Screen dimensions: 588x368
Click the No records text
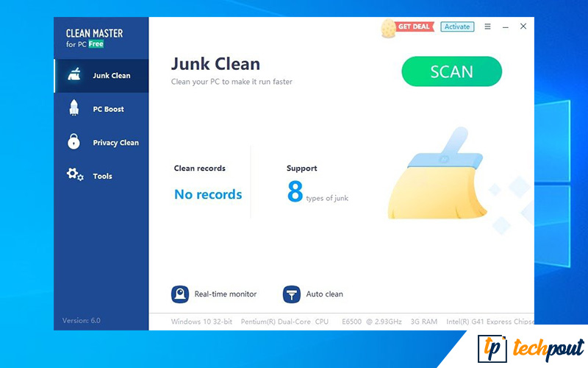point(208,194)
